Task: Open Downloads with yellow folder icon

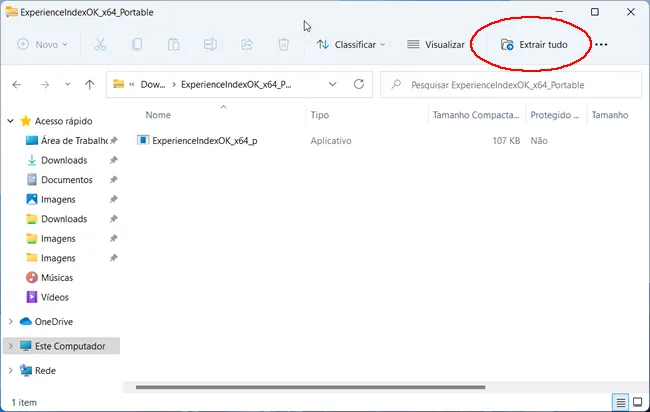Action: tap(64, 219)
